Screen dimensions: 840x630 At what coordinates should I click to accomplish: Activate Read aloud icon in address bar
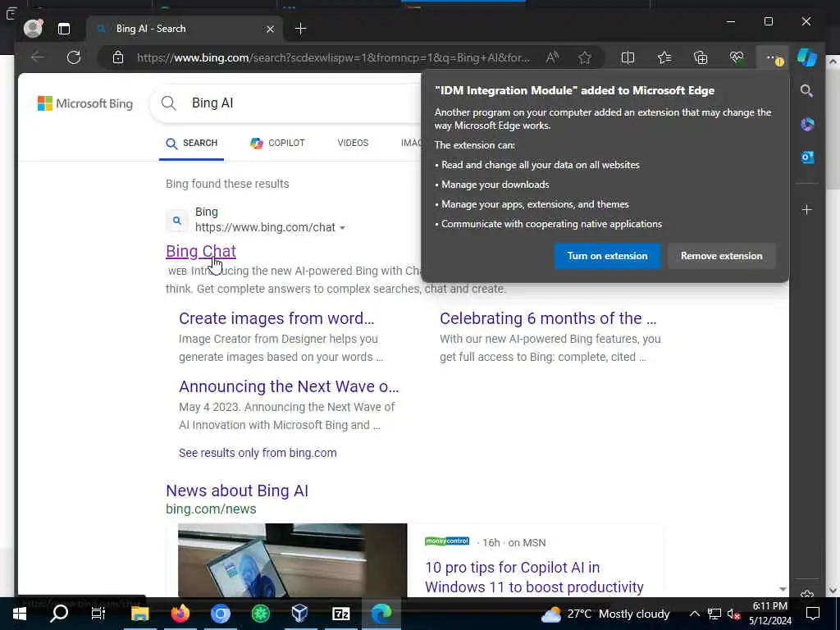tap(552, 57)
